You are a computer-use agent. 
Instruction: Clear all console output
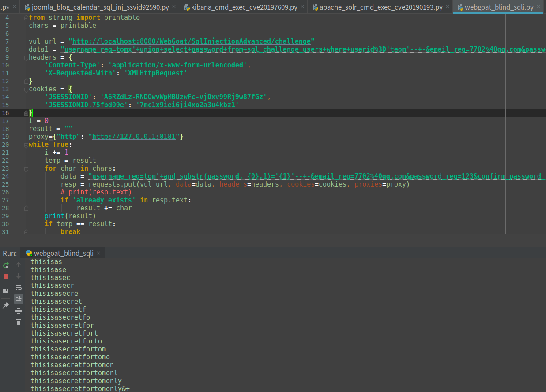[x=19, y=322]
